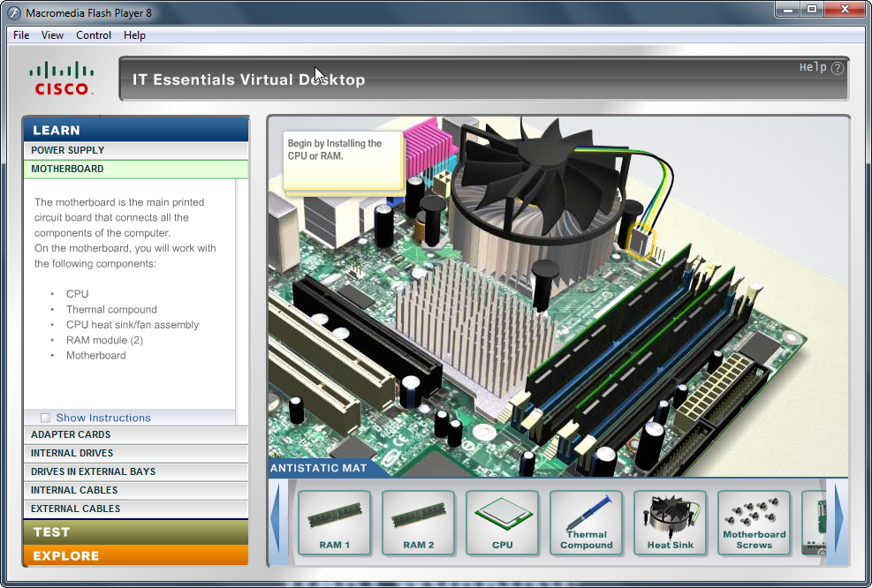Collapse the Motherboard section
Screen dimensions: 872x588
pos(136,169)
